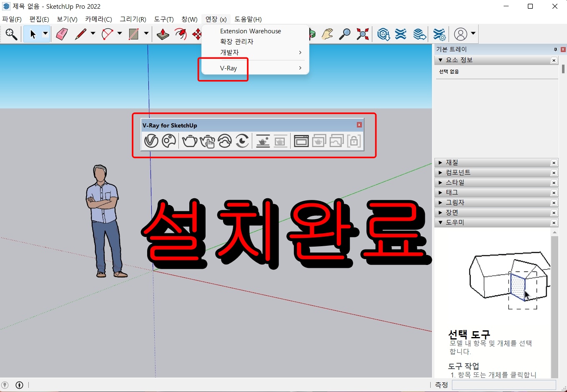The height and width of the screenshot is (392, 567).
Task: Activate the Push/Pull tool
Action: pyautogui.click(x=163, y=34)
